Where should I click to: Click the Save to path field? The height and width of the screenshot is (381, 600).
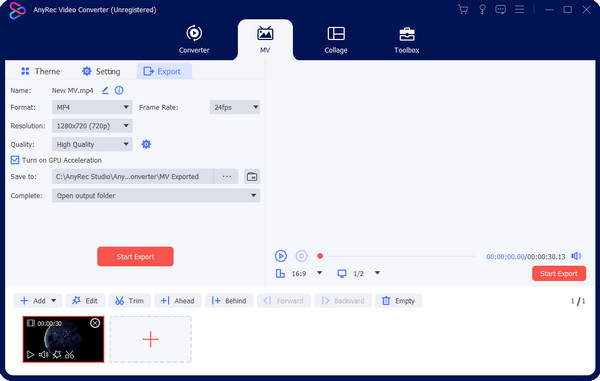132,176
